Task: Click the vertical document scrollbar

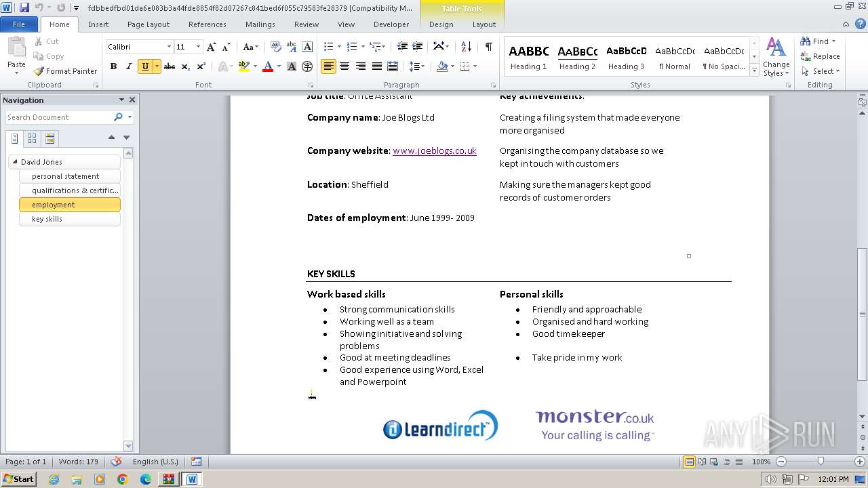Action: (862, 314)
